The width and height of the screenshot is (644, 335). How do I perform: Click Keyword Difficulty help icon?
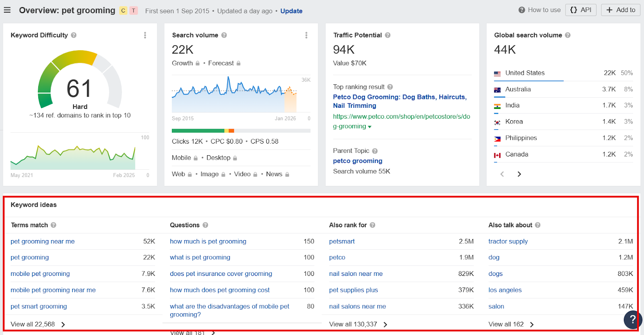coord(74,35)
